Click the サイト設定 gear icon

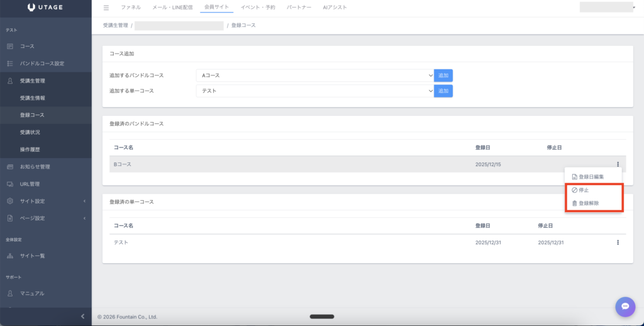(x=10, y=201)
